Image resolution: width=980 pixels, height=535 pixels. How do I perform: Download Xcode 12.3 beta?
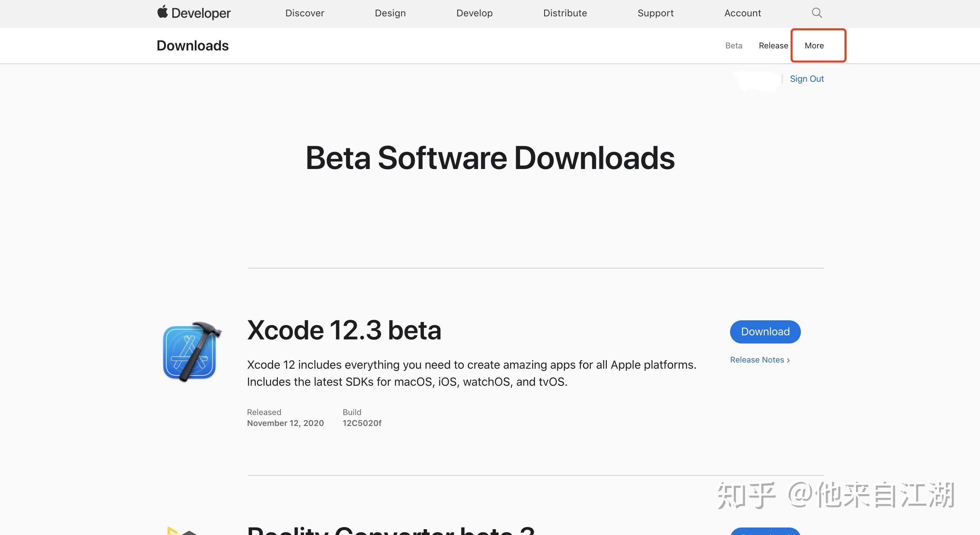(x=765, y=332)
